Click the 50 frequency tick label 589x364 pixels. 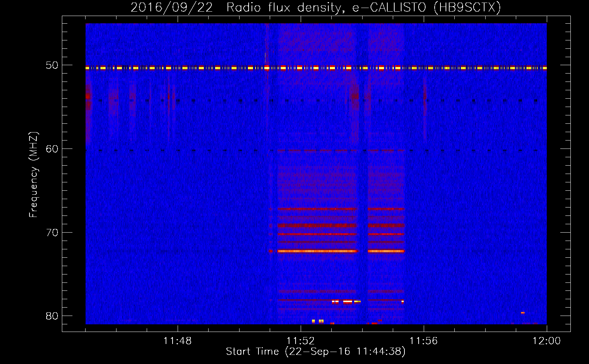tap(52, 65)
